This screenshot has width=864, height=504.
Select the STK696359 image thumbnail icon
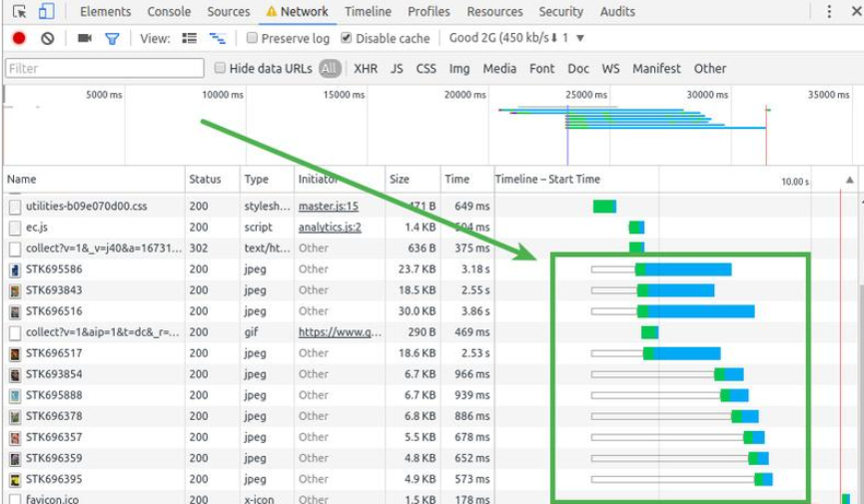(x=15, y=458)
